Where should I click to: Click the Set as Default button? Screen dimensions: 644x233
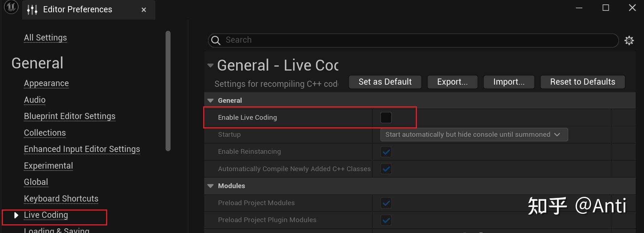[385, 82]
